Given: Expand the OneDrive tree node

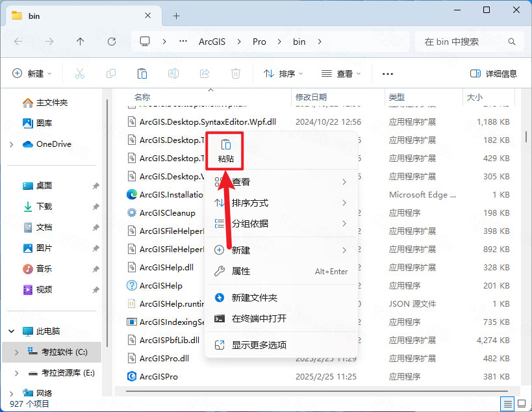Looking at the screenshot, I should click(12, 144).
